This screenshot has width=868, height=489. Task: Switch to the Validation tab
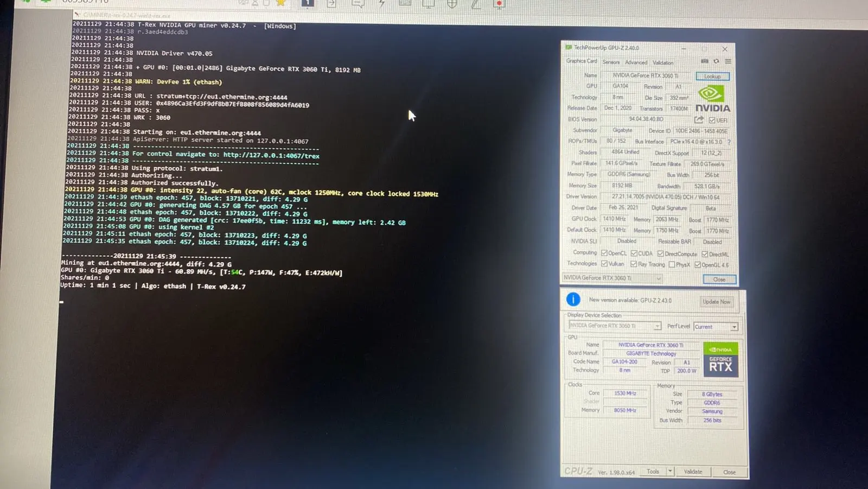663,63
